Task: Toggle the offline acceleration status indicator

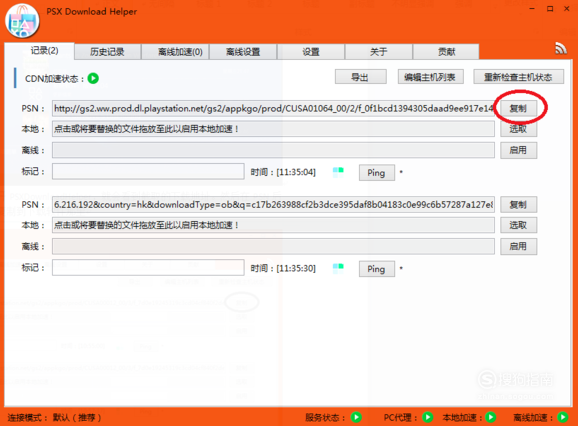Action: click(x=562, y=417)
